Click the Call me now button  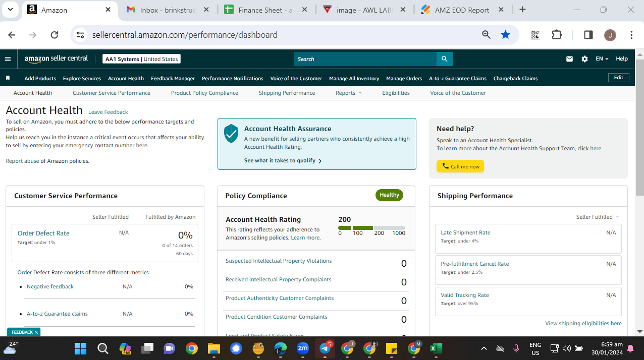click(460, 166)
